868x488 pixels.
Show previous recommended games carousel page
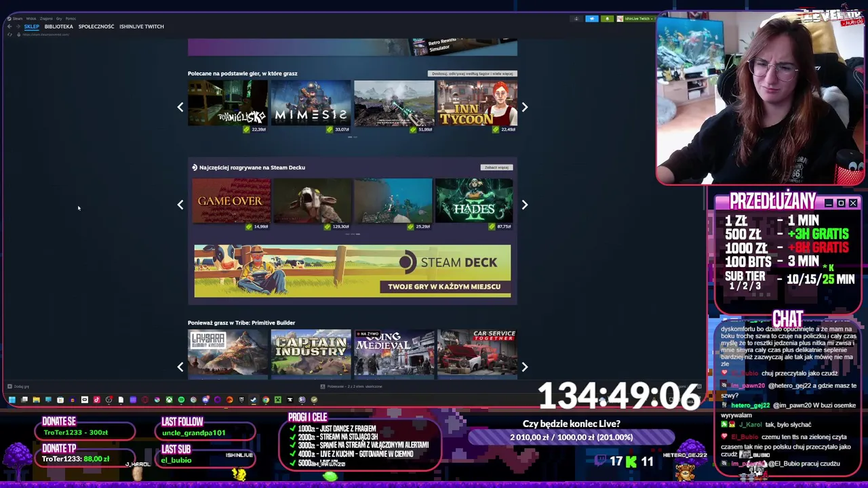[180, 107]
